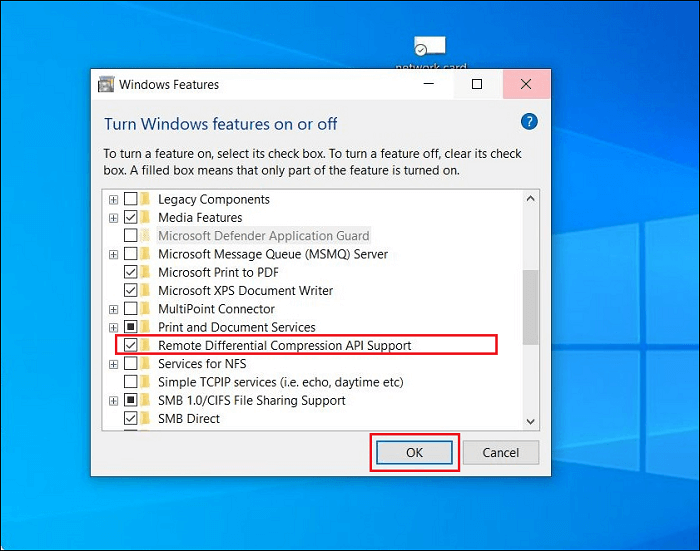Expand the Legacy Components tree node
This screenshot has width=700, height=551.
pyautogui.click(x=113, y=200)
